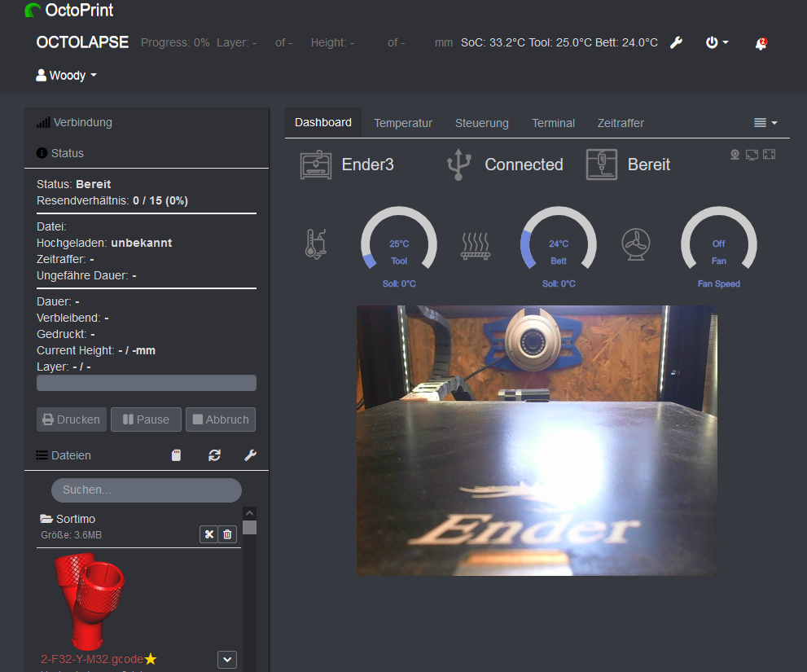This screenshot has width=807, height=672.
Task: Click the Drucken print button
Action: (72, 419)
